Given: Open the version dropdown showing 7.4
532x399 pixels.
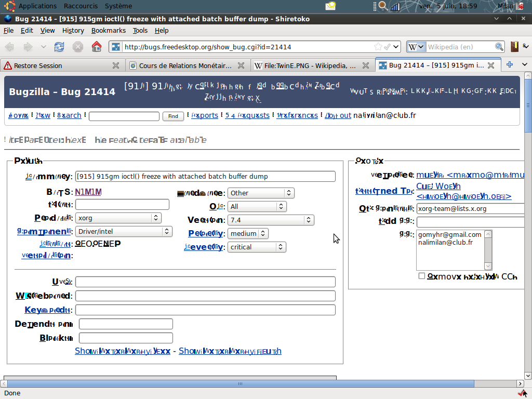Looking at the screenshot, I should 271,220.
